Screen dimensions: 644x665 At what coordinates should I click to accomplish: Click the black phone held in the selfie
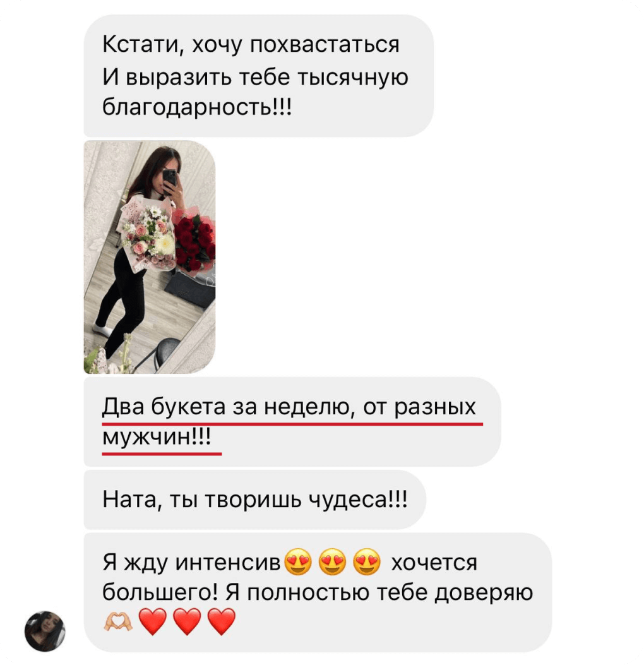click(x=170, y=181)
